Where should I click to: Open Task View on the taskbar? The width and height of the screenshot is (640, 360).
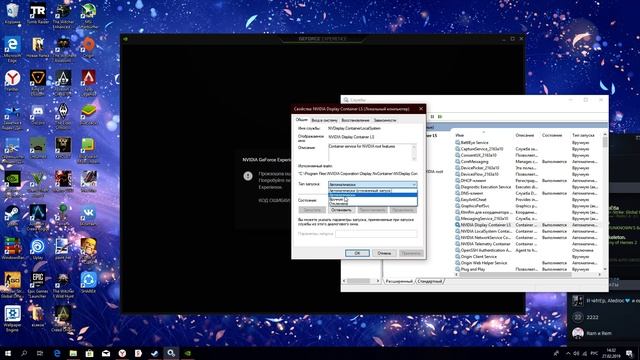click(40, 353)
